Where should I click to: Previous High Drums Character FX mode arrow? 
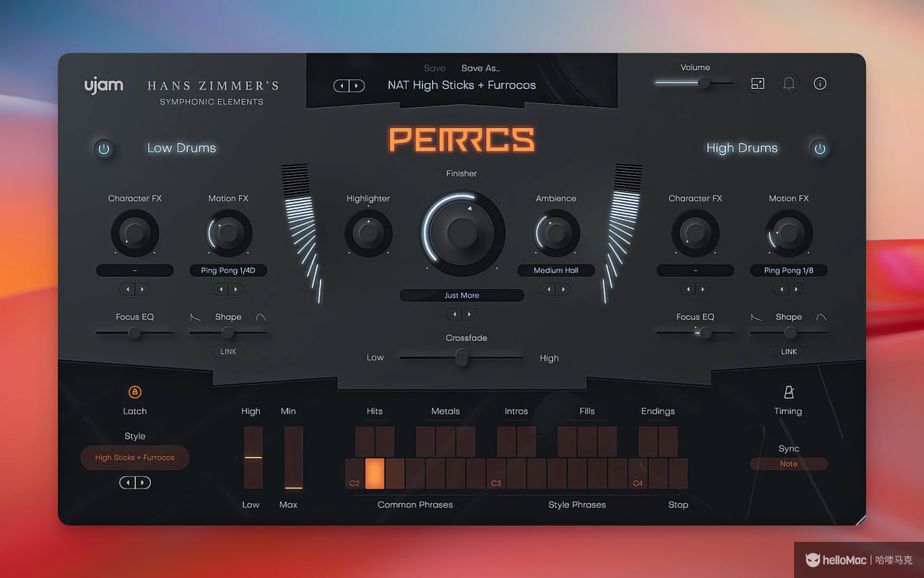coord(688,289)
